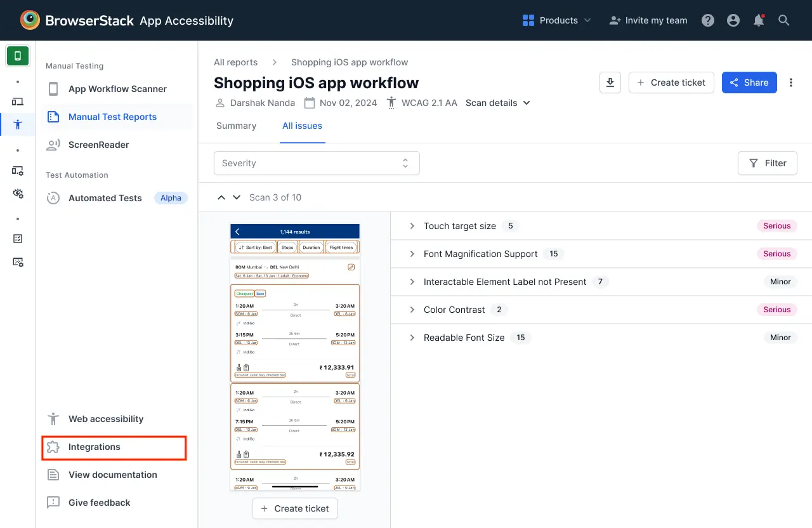The height and width of the screenshot is (528, 812).
Task: Open Manual Test Reports in sidebar
Action: pos(112,117)
